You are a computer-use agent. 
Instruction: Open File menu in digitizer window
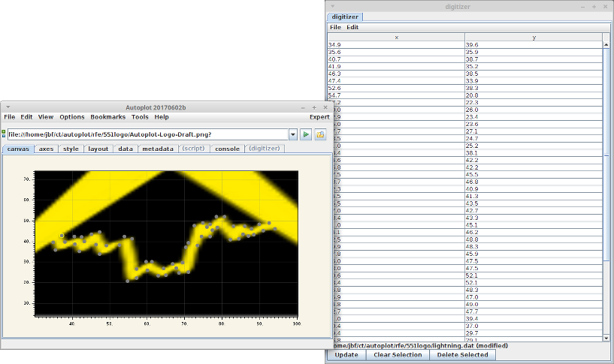click(x=335, y=27)
